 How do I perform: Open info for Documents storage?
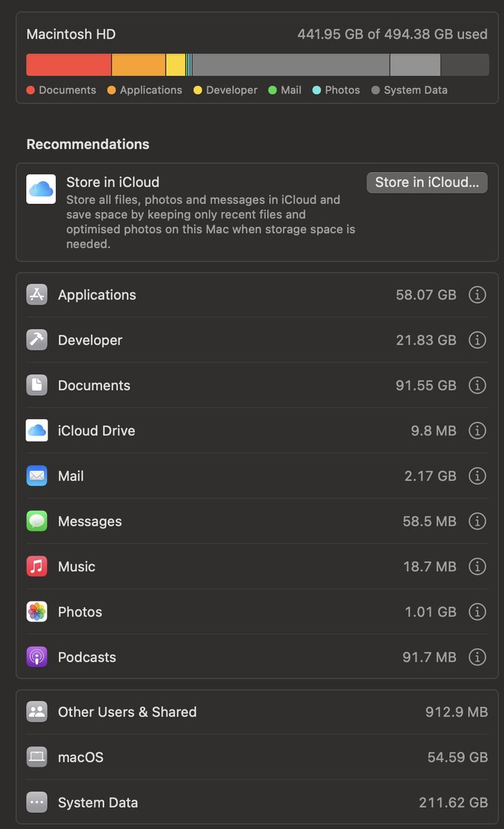tap(477, 385)
